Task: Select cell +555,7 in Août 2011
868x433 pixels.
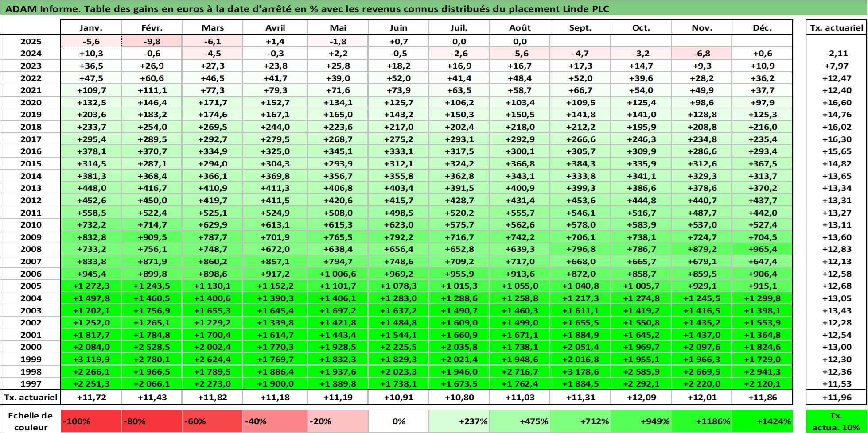Action: (520, 213)
